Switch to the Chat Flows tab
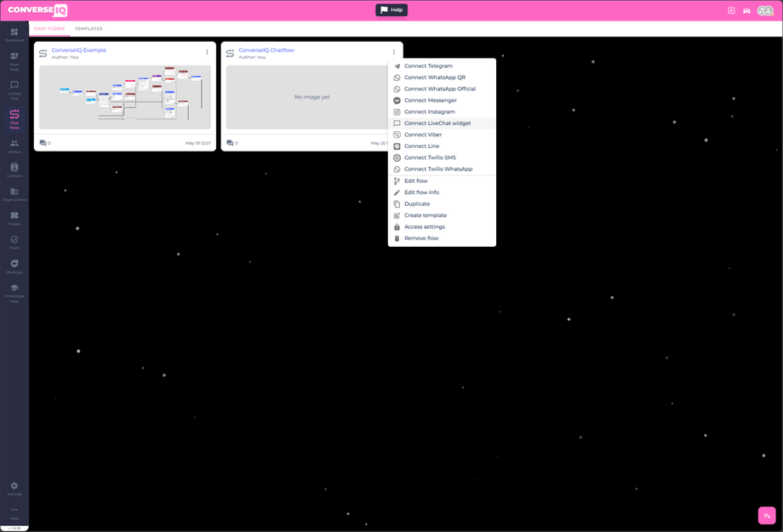The height and width of the screenshot is (532, 783). [49, 28]
